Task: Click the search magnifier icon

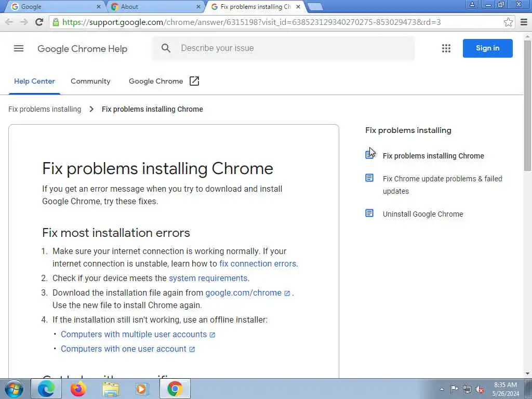Action: pos(166,48)
